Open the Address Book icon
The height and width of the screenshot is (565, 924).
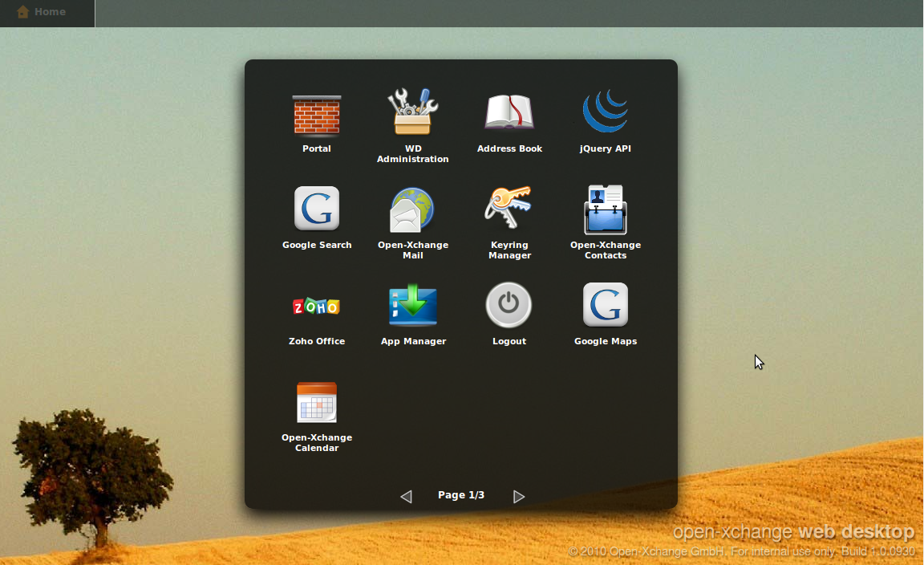click(509, 111)
